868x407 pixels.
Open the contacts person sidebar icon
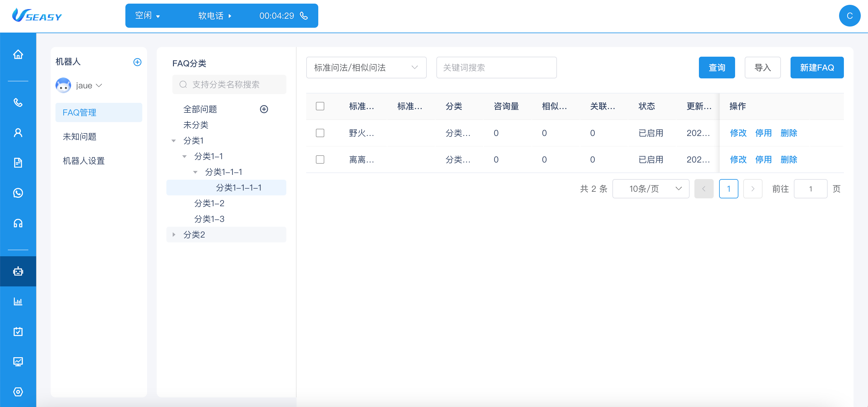pyautogui.click(x=18, y=132)
